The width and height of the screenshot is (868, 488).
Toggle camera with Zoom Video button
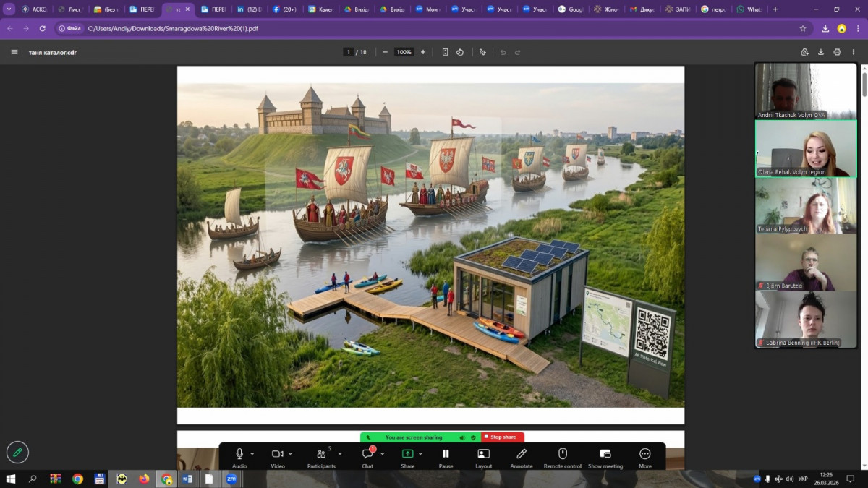(277, 454)
